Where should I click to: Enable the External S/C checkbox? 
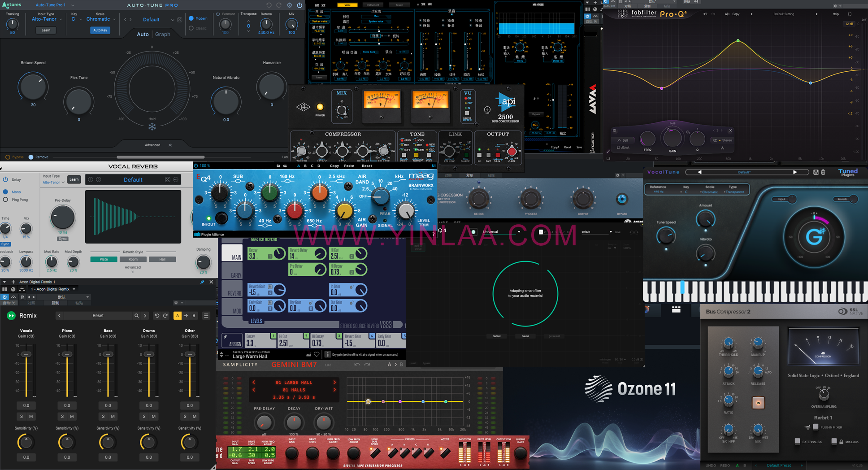point(797,441)
